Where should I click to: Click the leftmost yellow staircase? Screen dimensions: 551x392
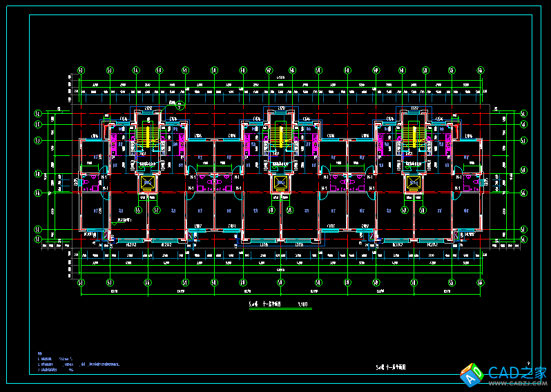[x=147, y=135]
